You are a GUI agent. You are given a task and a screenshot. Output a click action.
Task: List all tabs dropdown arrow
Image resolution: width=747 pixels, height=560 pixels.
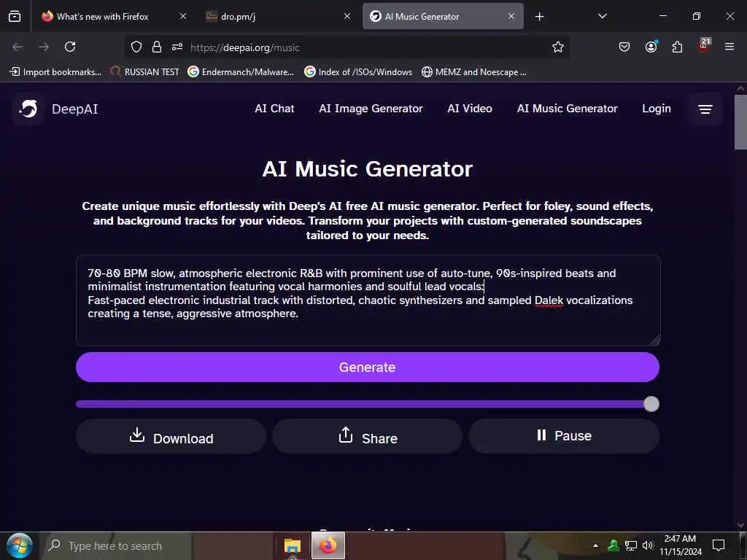click(x=602, y=16)
